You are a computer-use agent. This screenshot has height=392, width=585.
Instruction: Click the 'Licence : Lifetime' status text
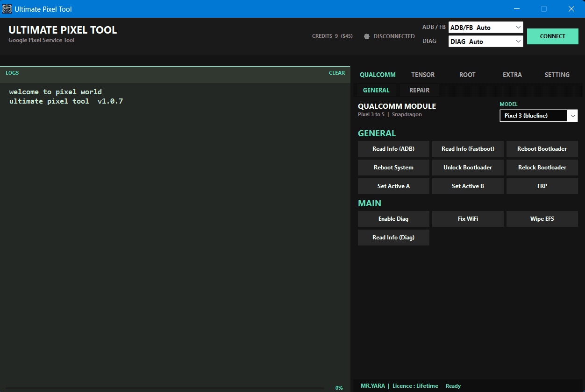[415, 386]
